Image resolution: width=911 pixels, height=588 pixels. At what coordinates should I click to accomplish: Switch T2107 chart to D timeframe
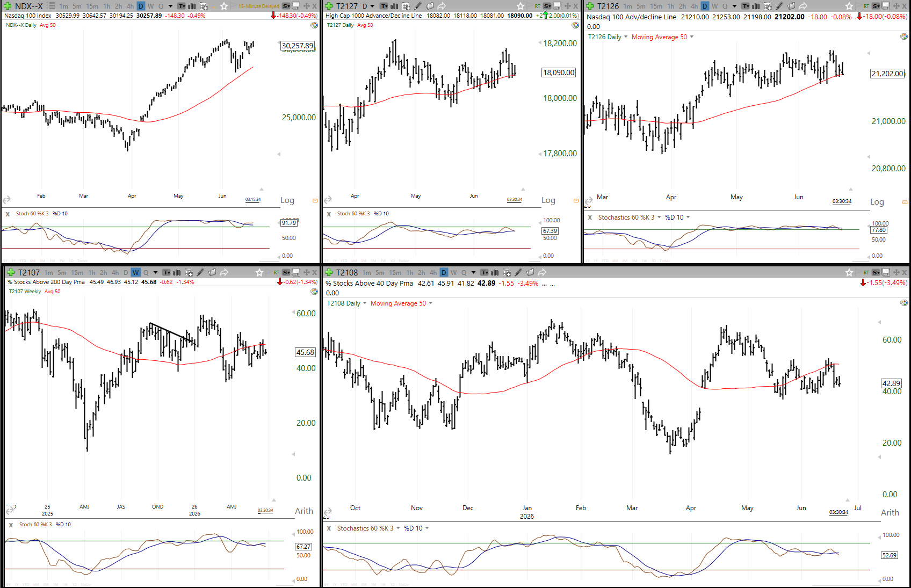click(126, 272)
